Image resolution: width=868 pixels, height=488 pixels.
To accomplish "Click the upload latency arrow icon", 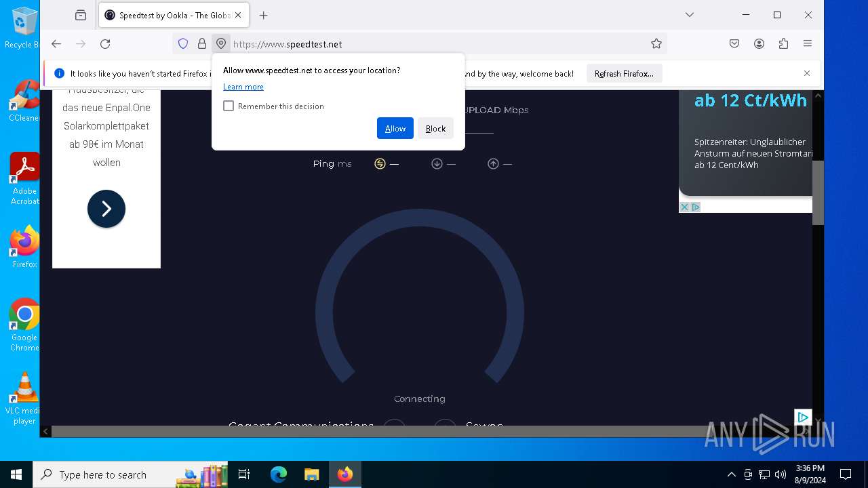I will tap(493, 163).
